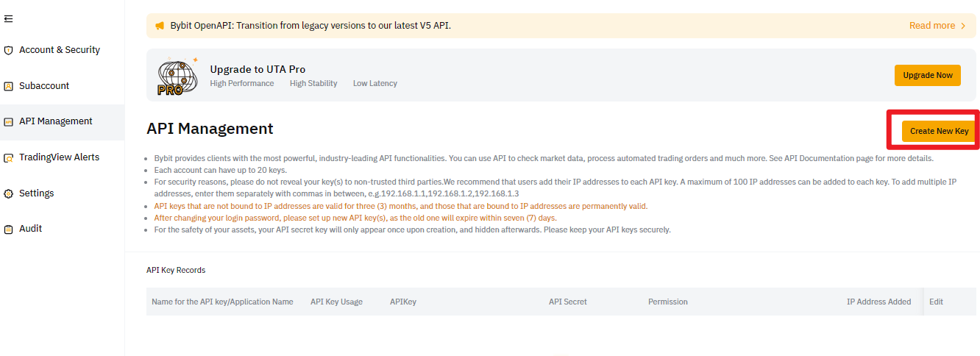Image resolution: width=980 pixels, height=356 pixels.
Task: Open the Subaccount menu item
Action: (44, 86)
